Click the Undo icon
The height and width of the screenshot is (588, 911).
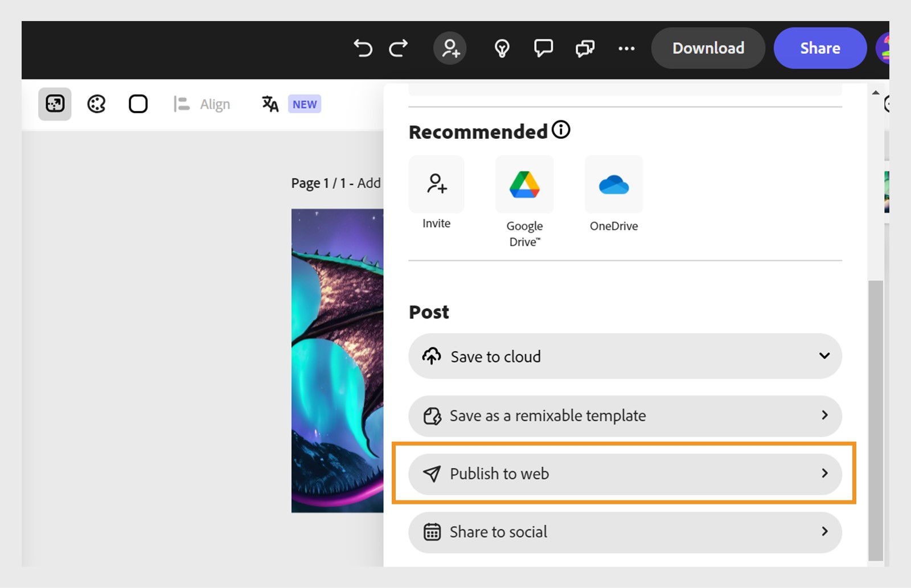point(363,48)
